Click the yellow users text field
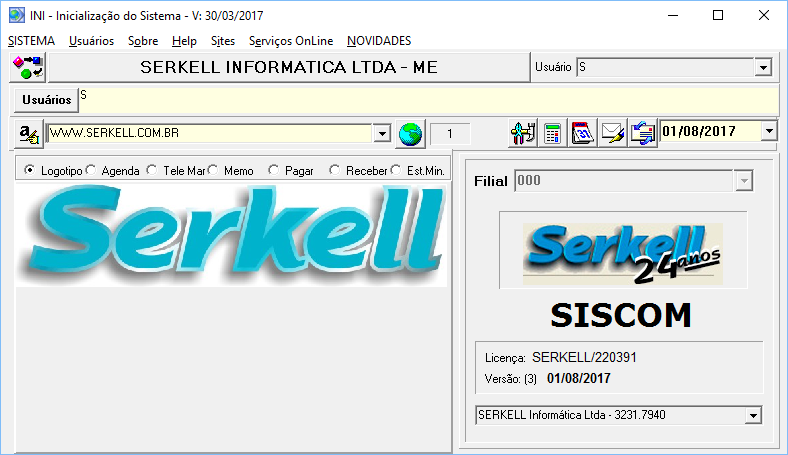This screenshot has width=788, height=455. coord(429,101)
